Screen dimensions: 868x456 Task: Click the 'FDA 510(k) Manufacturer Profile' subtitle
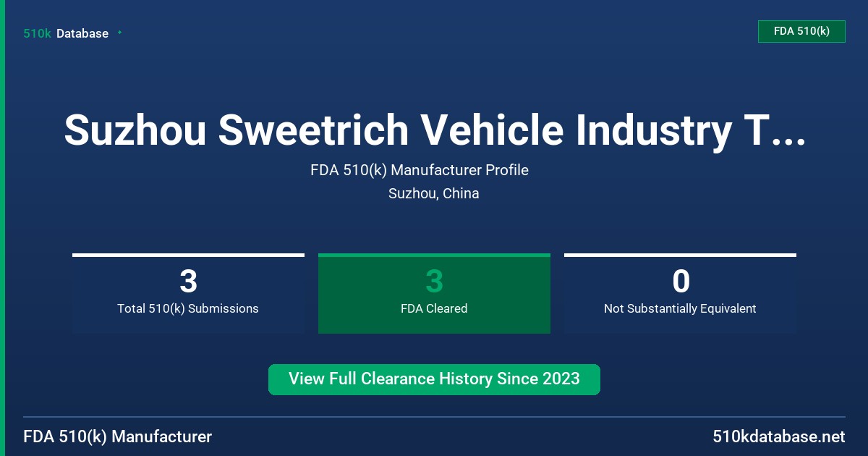(x=420, y=171)
